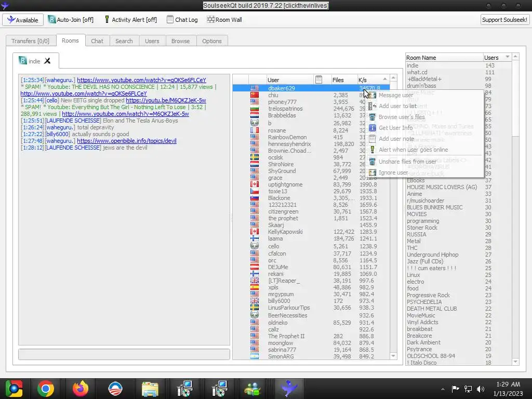Select user trelospatrinos
This screenshot has width=532, height=399.
coord(311,109)
